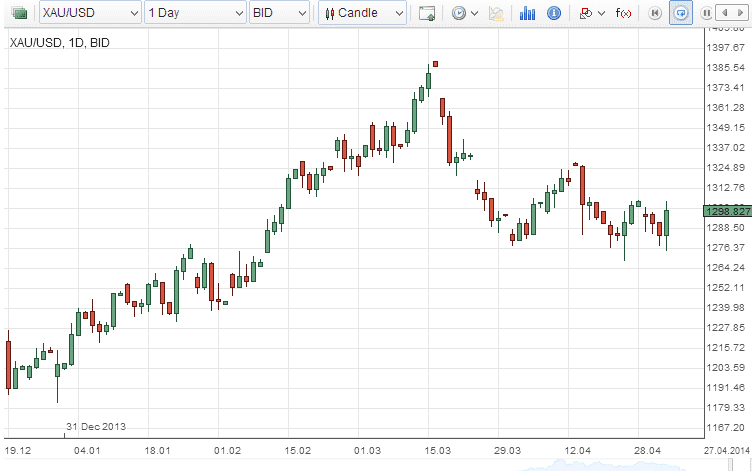Image resolution: width=752 pixels, height=471 pixels.
Task: Click the 1385.54 price axis label
Action: [726, 67]
